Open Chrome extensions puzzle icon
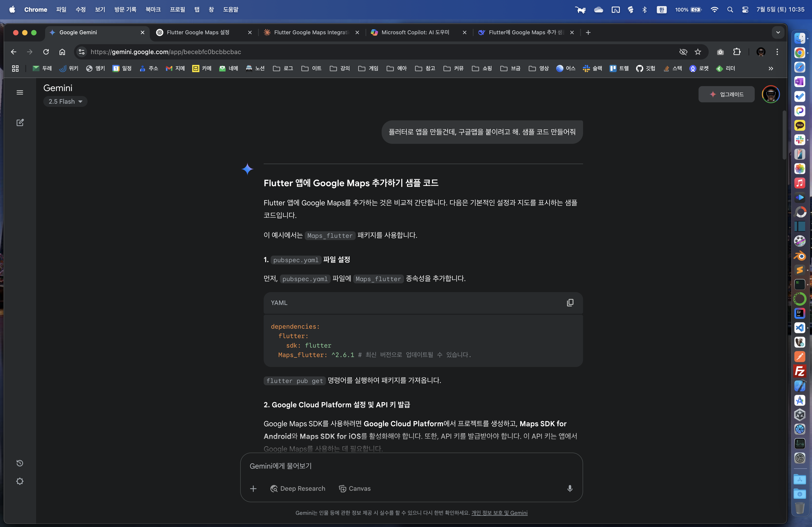 737,52
